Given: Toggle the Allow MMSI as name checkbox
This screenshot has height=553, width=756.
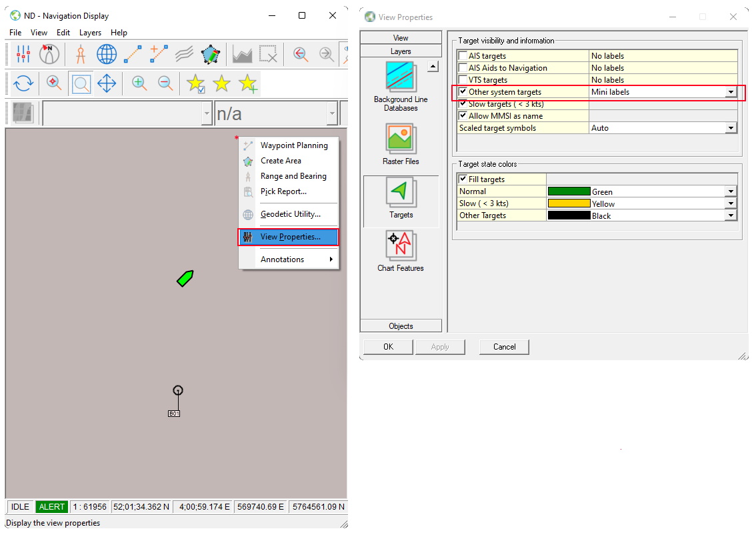Looking at the screenshot, I should point(463,116).
